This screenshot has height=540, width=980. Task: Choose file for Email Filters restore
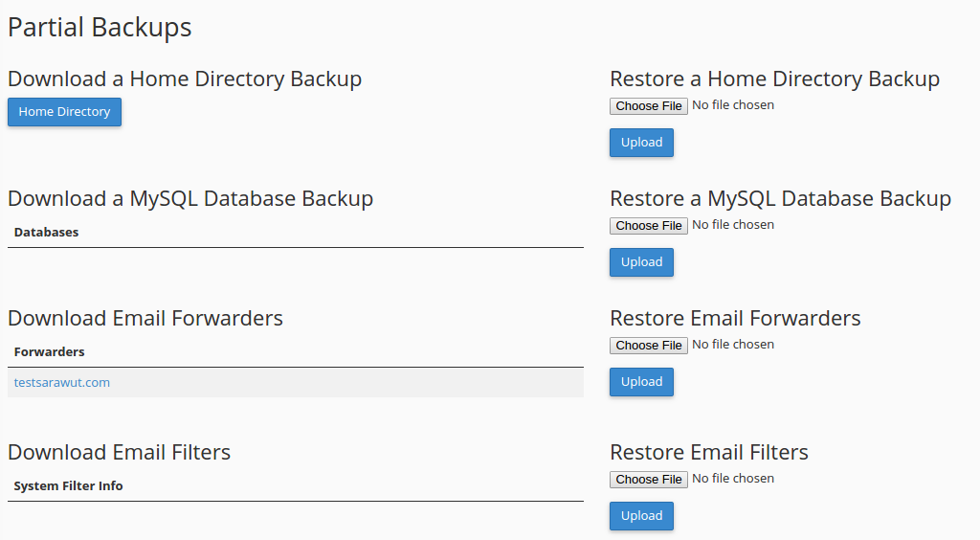click(x=649, y=479)
